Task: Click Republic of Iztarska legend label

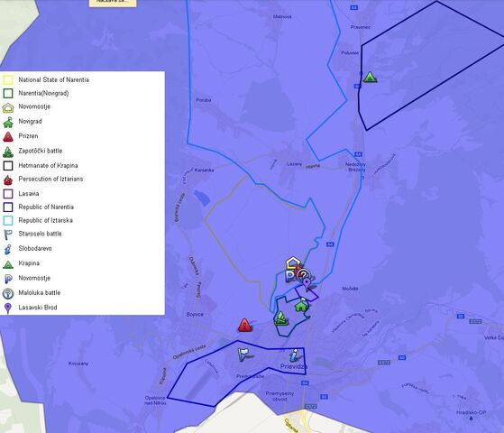Action: pyautogui.click(x=45, y=220)
